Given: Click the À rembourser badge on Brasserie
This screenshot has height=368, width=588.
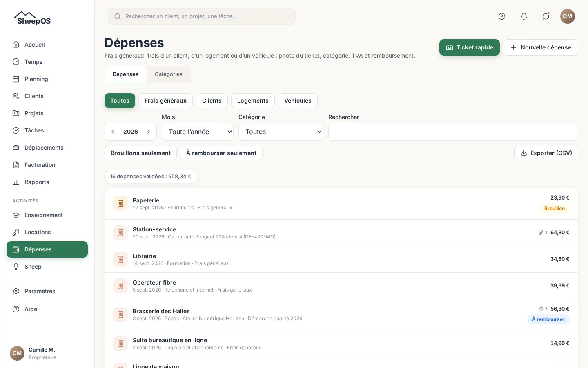Looking at the screenshot, I should pos(548,319).
